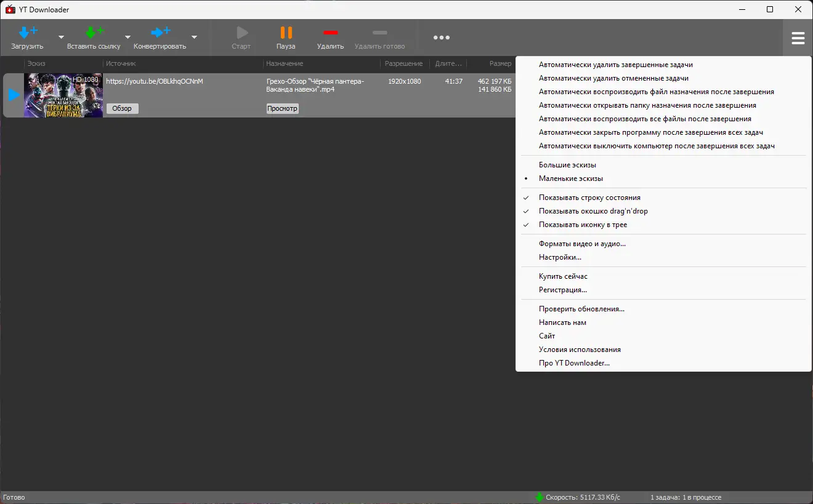Select Большие эскизы thumbnail size
This screenshot has height=504, width=813.
663,165
